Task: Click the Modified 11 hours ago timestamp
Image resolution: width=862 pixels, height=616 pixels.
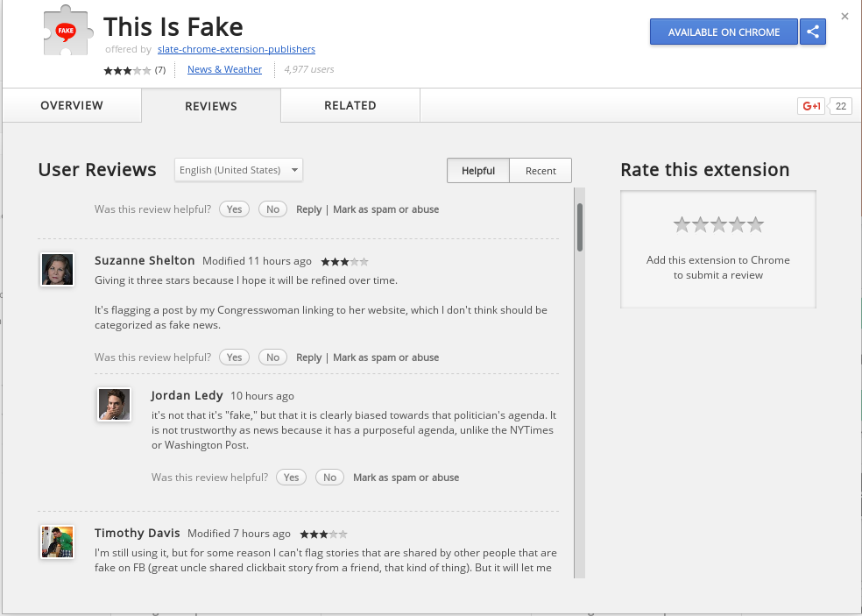Action: (x=257, y=261)
